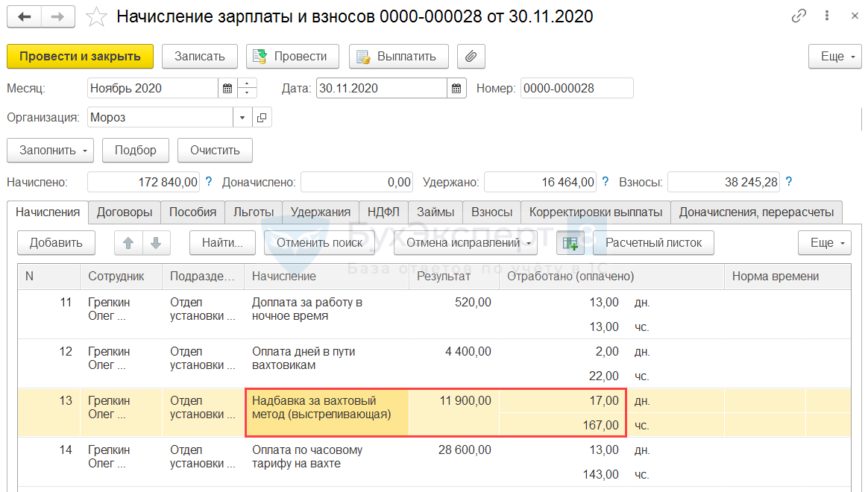Open the top-right Еще menu
Viewport: 868px width, 492px height.
[x=834, y=57]
